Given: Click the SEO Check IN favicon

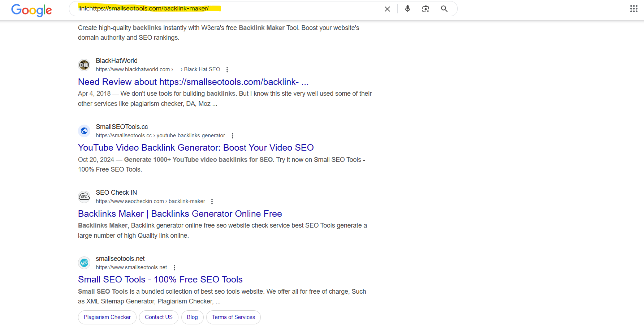Looking at the screenshot, I should pyautogui.click(x=84, y=197).
